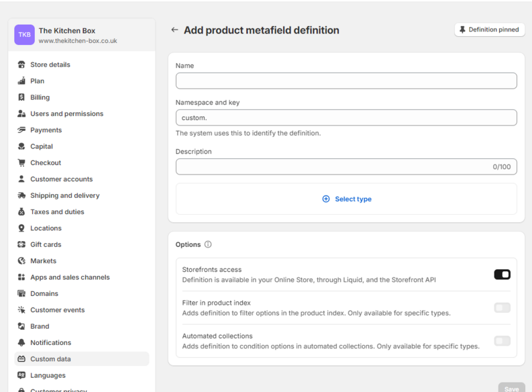This screenshot has width=532, height=392.
Task: Click the 'Add product metafield definition' heading
Action: 261,30
